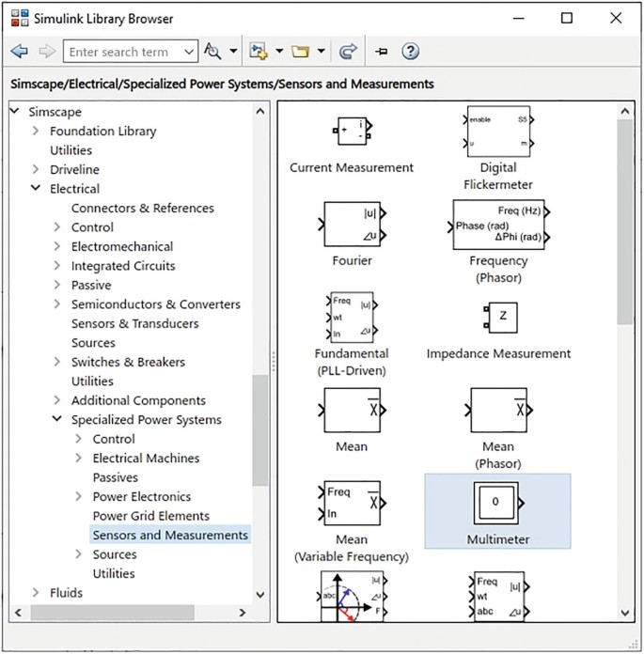
Task: Expand the Electrical Machines node
Action: tap(78, 458)
